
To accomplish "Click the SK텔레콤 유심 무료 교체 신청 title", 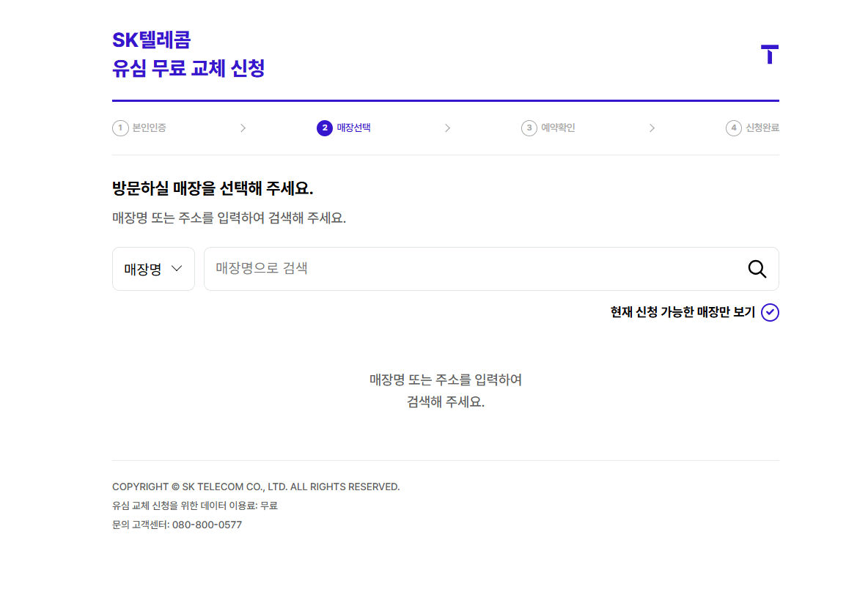I will pos(188,54).
